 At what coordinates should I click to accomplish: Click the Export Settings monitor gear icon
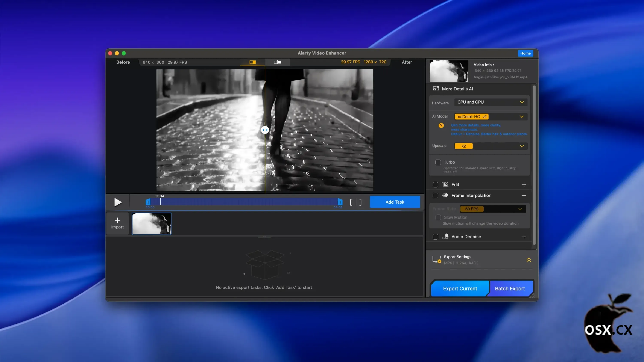(x=437, y=259)
